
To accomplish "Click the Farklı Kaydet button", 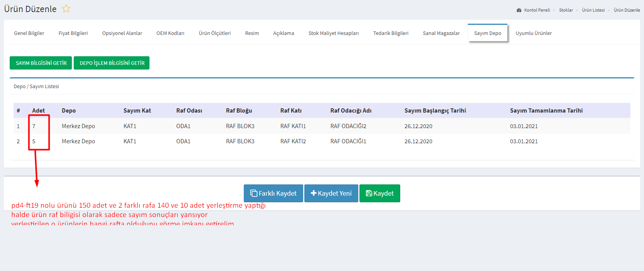I will [x=273, y=193].
